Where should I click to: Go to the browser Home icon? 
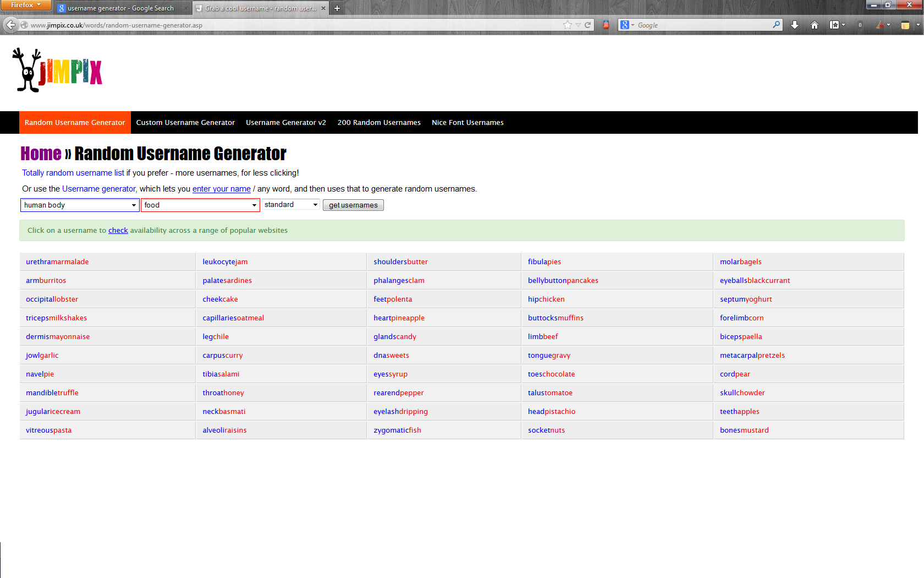815,25
